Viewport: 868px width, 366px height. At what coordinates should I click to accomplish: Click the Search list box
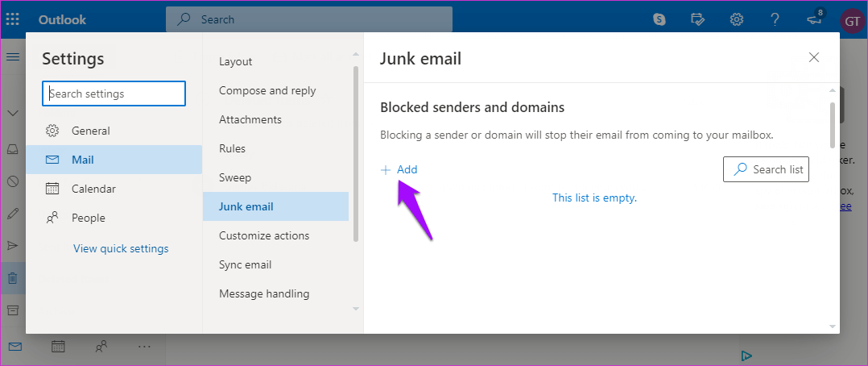tap(767, 169)
